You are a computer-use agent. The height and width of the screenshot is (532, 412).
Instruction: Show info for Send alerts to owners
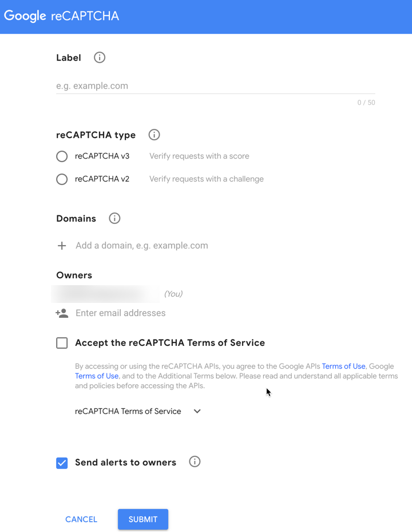[x=195, y=462]
